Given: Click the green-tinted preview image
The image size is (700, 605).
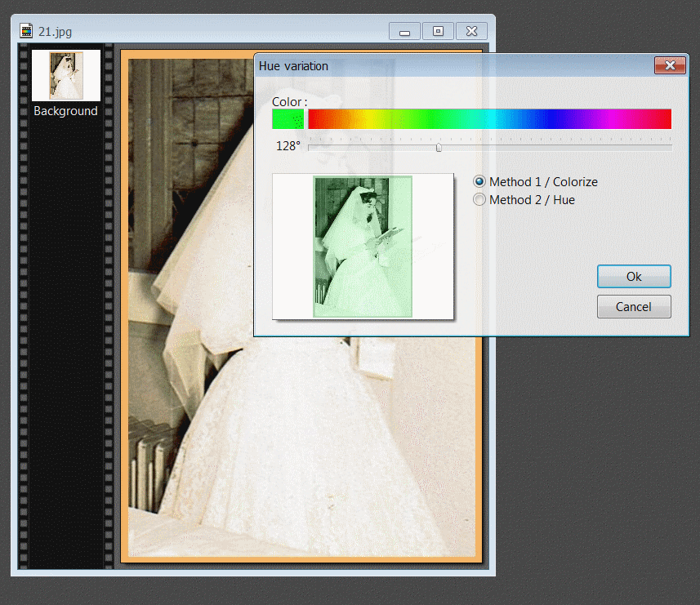Looking at the screenshot, I should [363, 246].
